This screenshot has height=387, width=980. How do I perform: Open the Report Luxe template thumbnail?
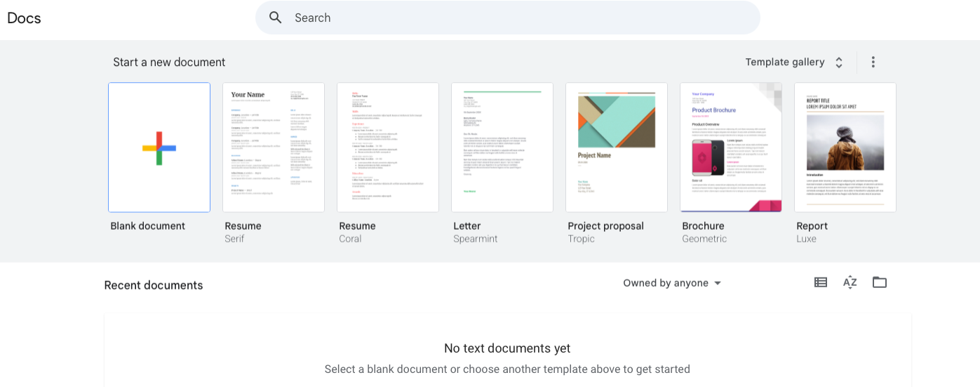point(845,147)
